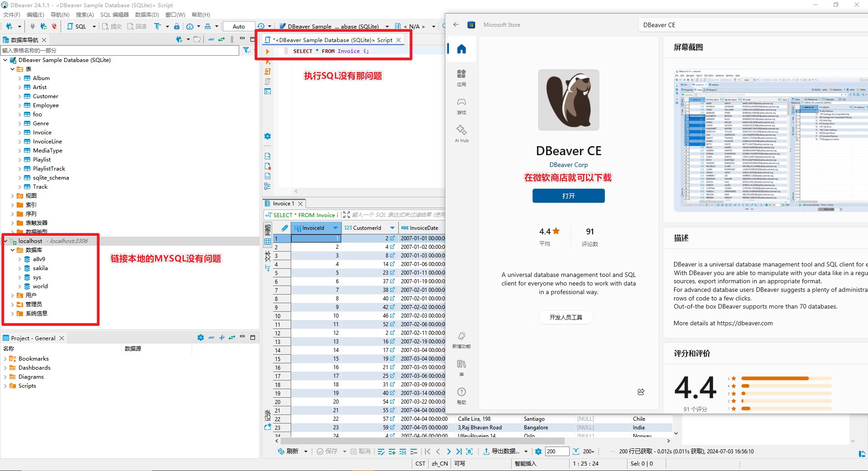Close the Database Navigator tab
Image resolution: width=868 pixels, height=471 pixels.
click(x=44, y=40)
